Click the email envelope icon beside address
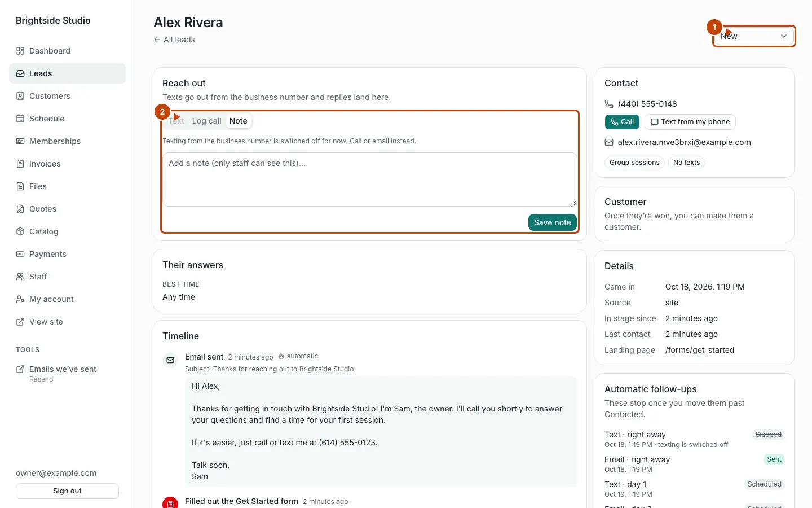Screen dimensions: 812x508 coord(609,142)
